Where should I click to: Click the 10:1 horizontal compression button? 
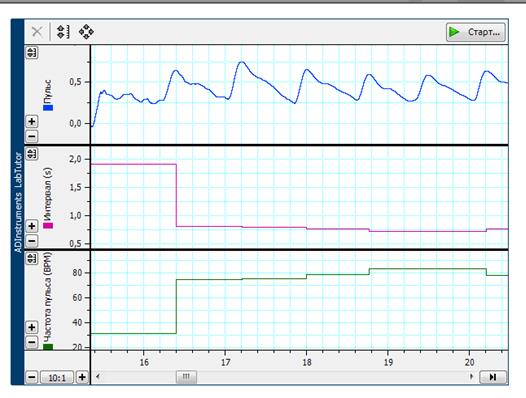pos(57,378)
